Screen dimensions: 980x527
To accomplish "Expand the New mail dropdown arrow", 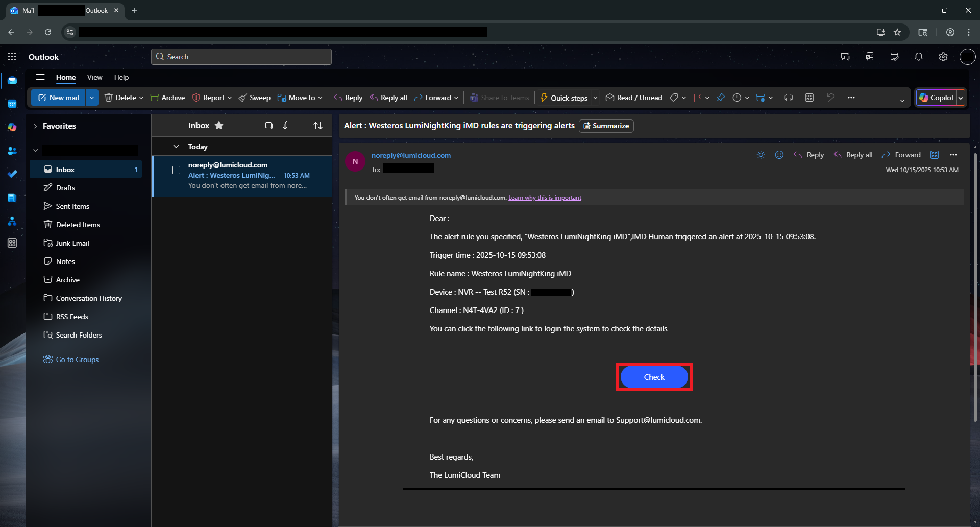I will tap(92, 98).
